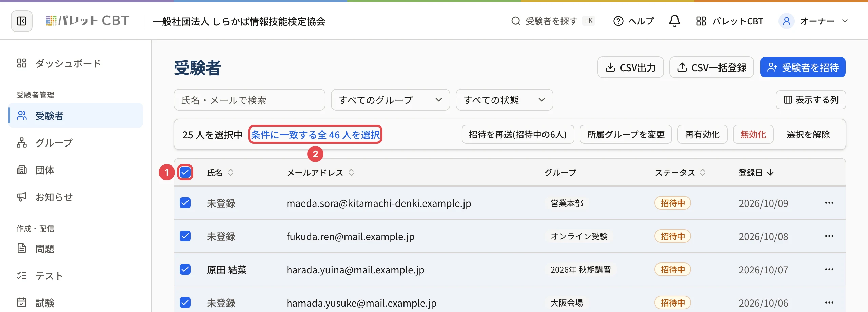
Task: Uncheck the maeda.sora row checkbox
Action: (x=185, y=203)
